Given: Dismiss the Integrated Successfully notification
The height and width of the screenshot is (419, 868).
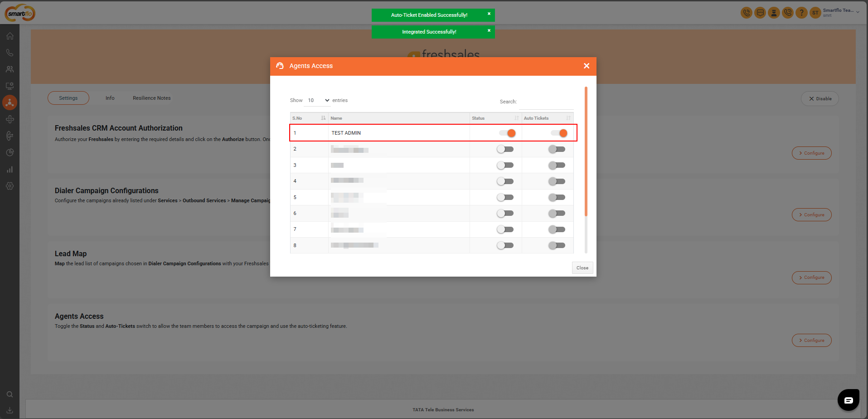Looking at the screenshot, I should coord(489,30).
